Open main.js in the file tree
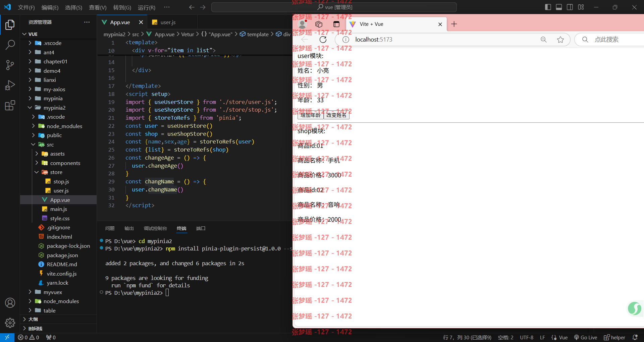The image size is (644, 342). (x=58, y=209)
